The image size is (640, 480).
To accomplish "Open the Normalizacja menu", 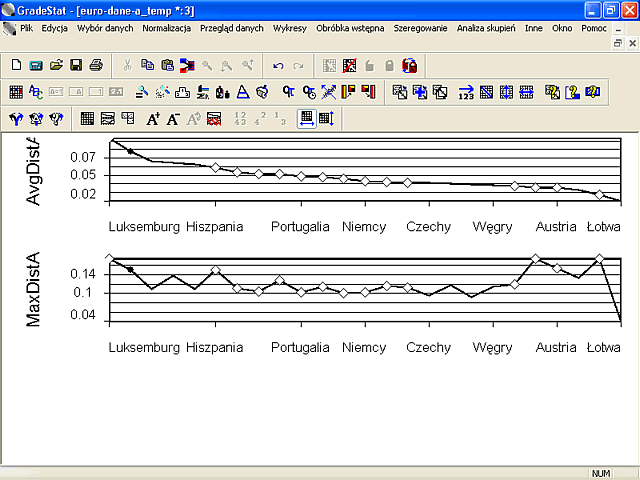I will click(x=167, y=28).
